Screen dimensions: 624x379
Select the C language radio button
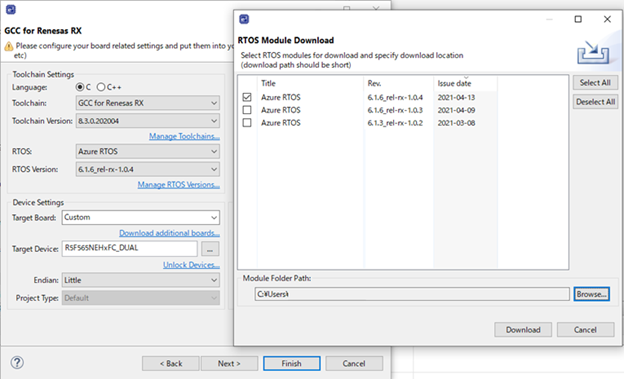tap(80, 87)
